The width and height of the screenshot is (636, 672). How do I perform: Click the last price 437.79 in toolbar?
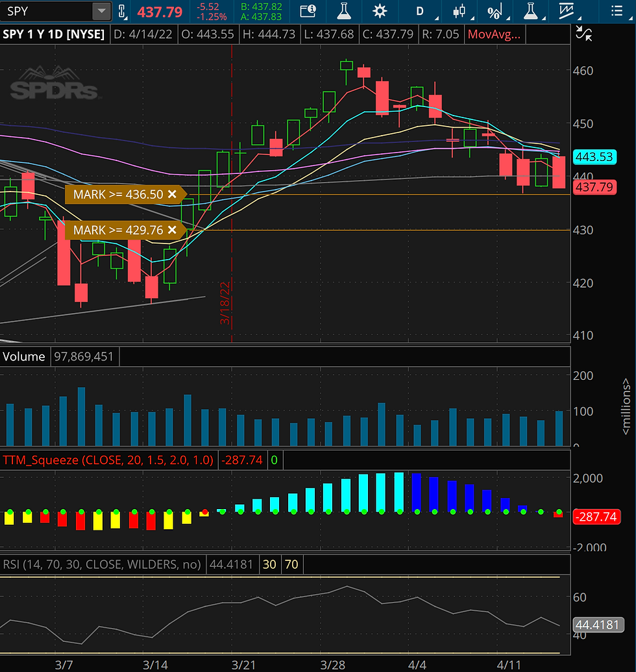tap(160, 12)
